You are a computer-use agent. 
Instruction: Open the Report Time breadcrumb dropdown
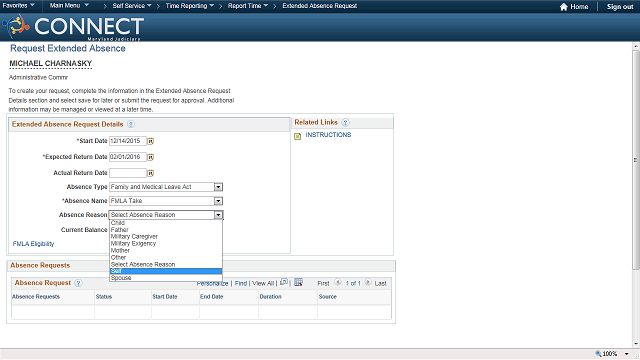(248, 6)
